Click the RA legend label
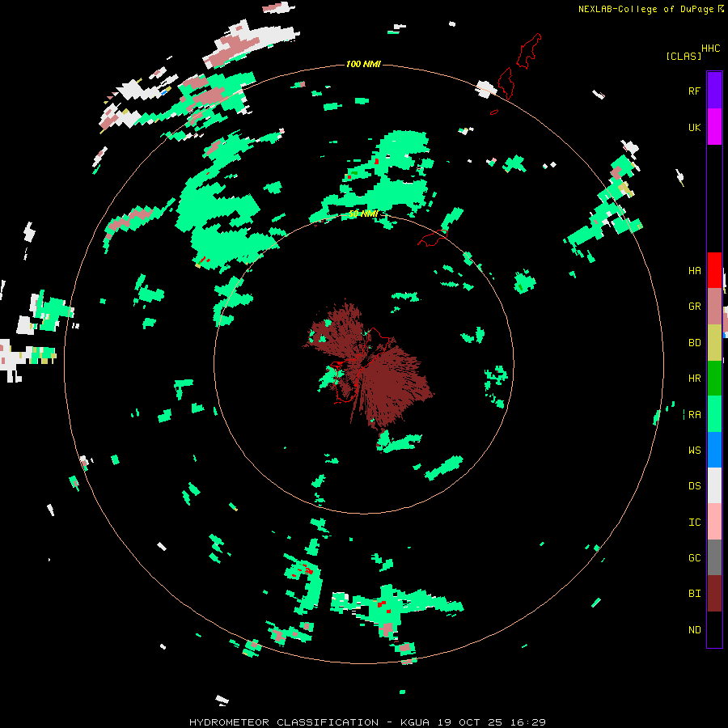This screenshot has height=728, width=728. click(x=694, y=414)
